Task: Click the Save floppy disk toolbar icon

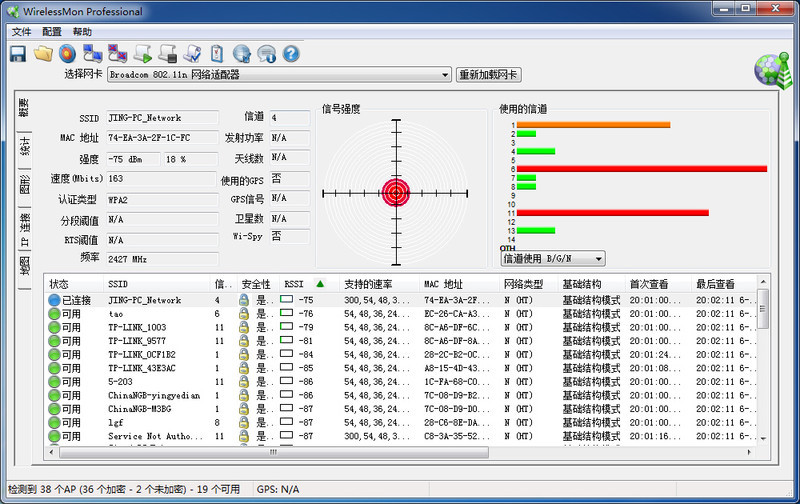Action: click(18, 54)
